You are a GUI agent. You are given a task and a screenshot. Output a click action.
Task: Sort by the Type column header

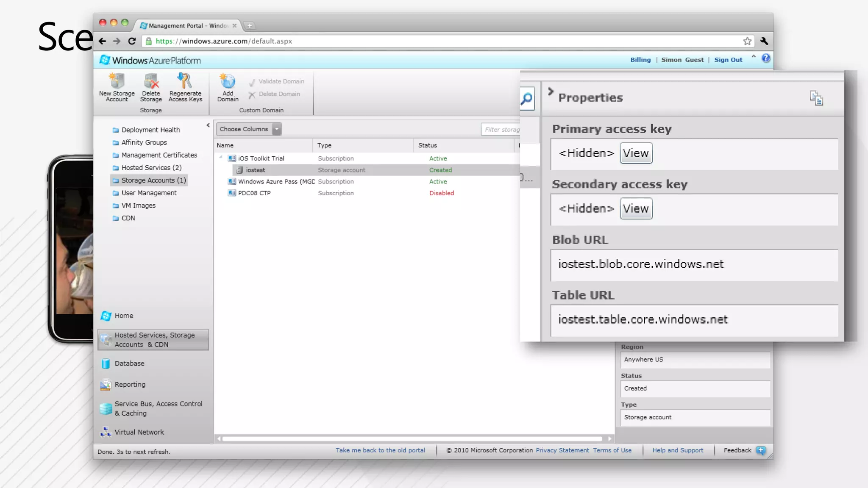point(363,145)
